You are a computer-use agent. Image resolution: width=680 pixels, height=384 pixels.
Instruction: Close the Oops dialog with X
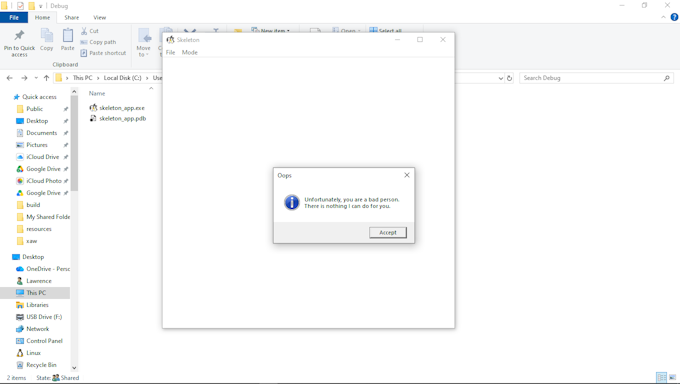pyautogui.click(x=407, y=175)
